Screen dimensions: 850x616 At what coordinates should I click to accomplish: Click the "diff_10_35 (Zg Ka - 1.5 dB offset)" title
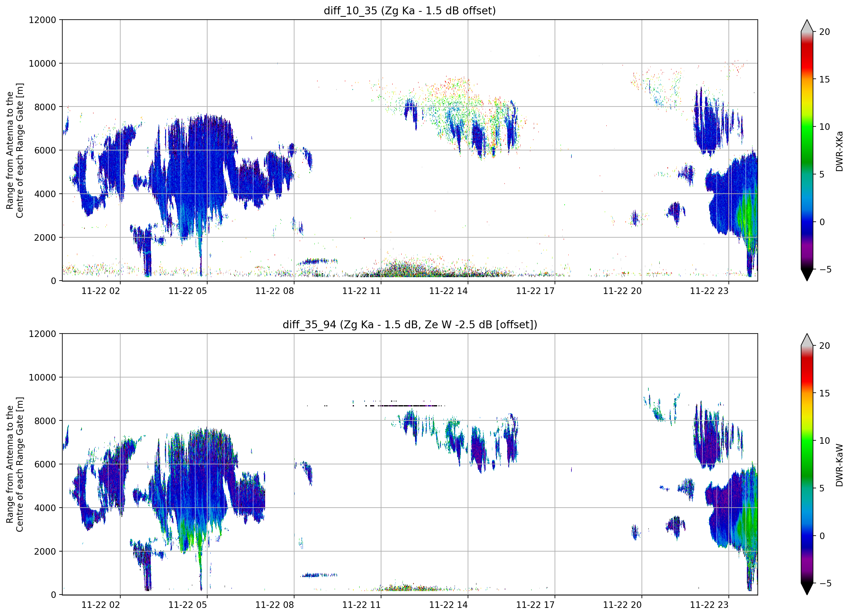(x=410, y=11)
